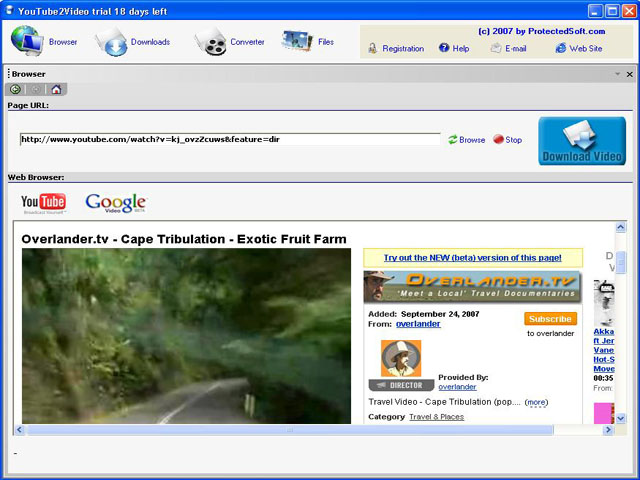Minimize the YouTube2Video window

point(595,11)
